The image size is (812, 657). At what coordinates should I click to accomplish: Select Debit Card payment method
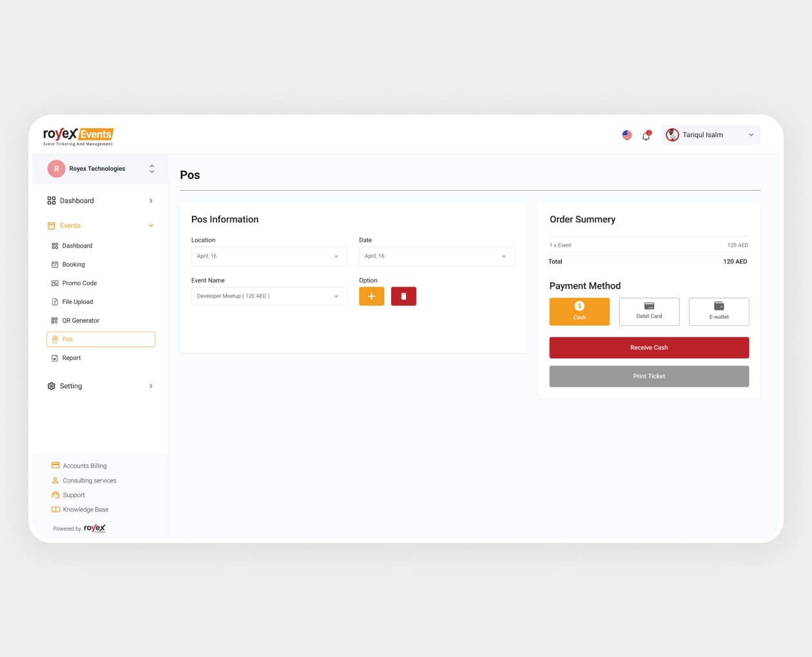pos(649,312)
